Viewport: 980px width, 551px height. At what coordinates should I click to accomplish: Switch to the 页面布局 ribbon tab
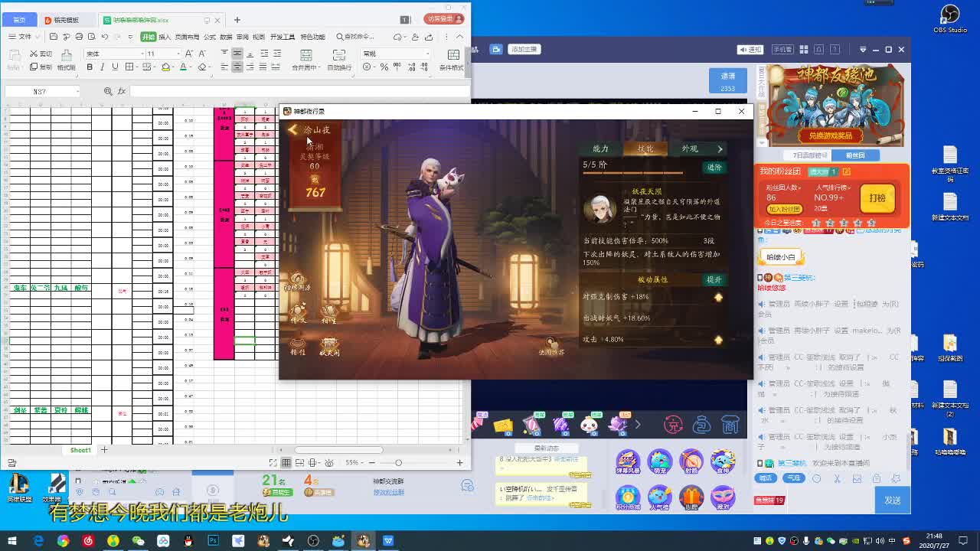(187, 37)
